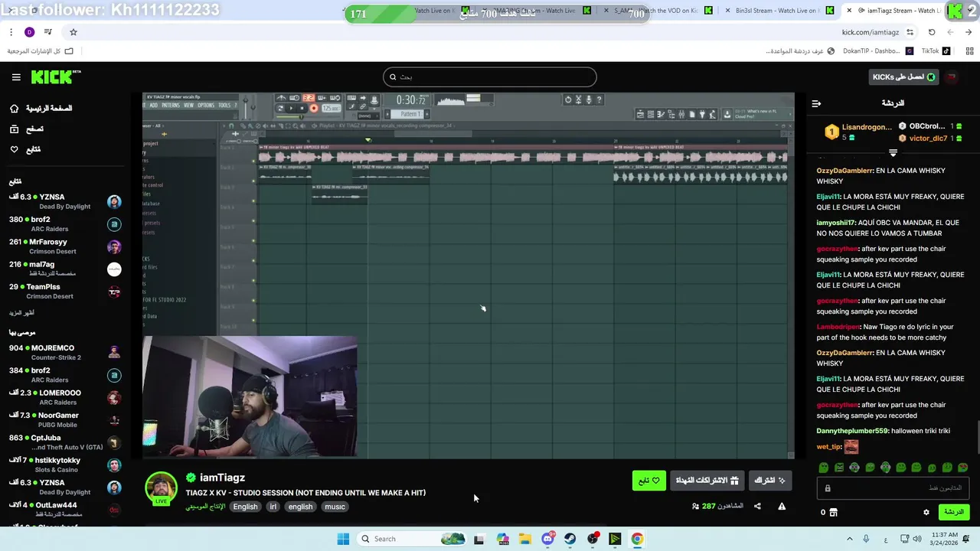This screenshot has width=980, height=551.
Task: Collapse the chat panel arrow icon
Action: (x=816, y=103)
